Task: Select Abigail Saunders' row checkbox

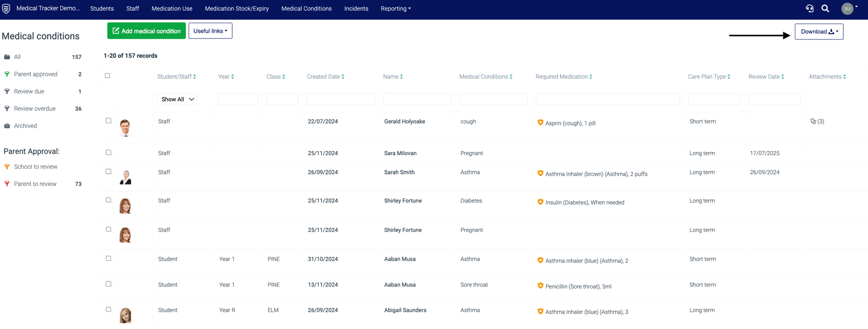Action: pos(108,309)
